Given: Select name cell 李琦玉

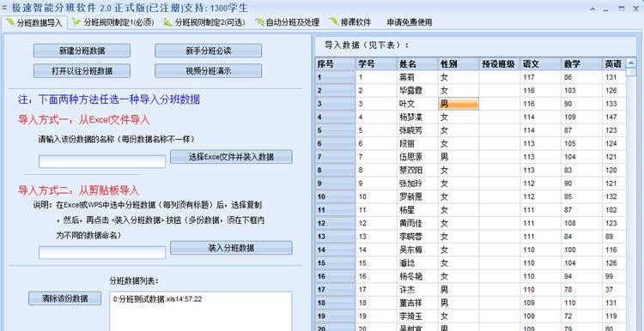Looking at the screenshot, I should pyautogui.click(x=417, y=316).
